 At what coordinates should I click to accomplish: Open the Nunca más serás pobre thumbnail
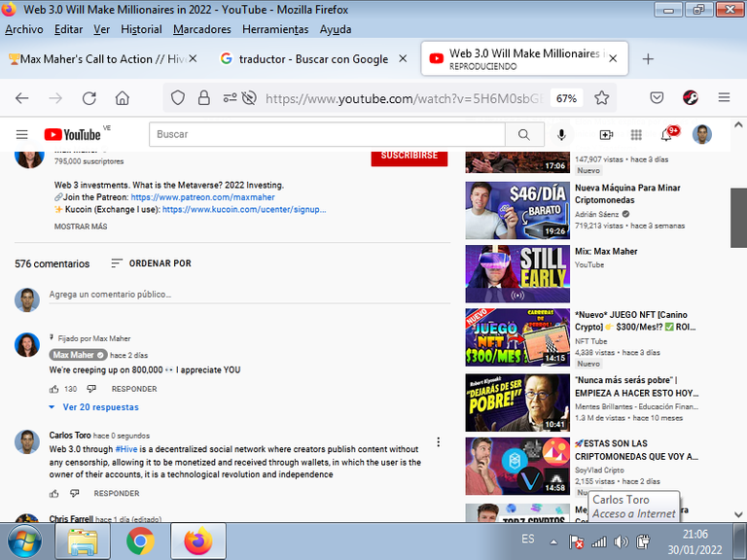517,402
